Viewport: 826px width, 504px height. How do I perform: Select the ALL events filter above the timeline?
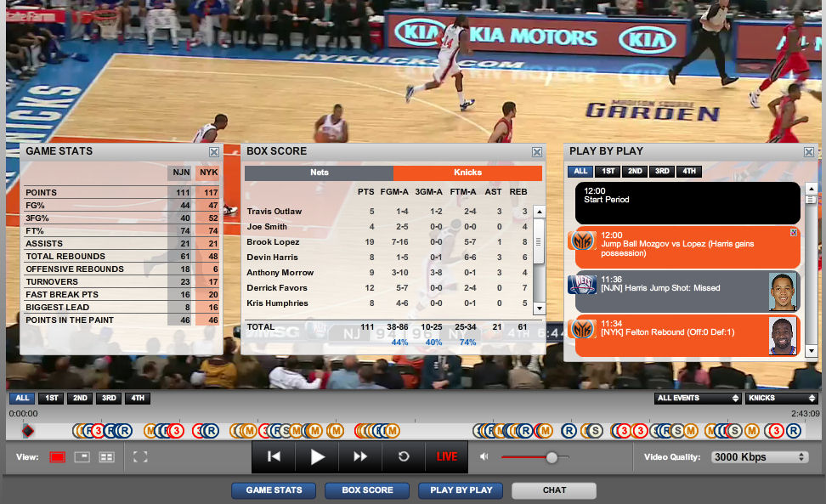22,398
